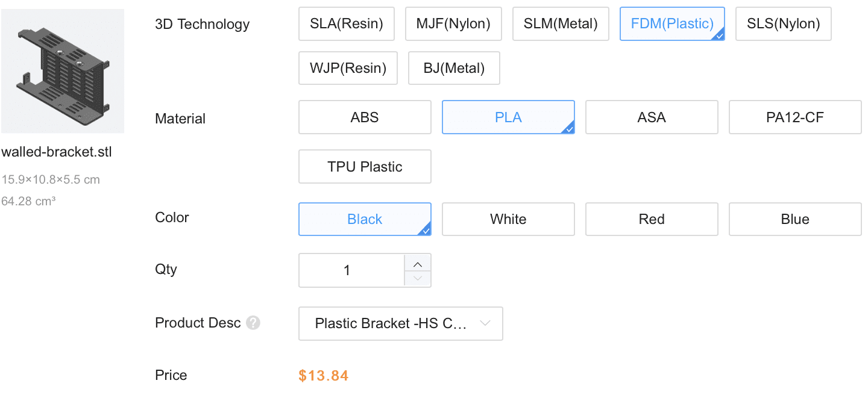868x401 pixels.
Task: Choose MJF(Nylon) printing technology
Action: 453,24
